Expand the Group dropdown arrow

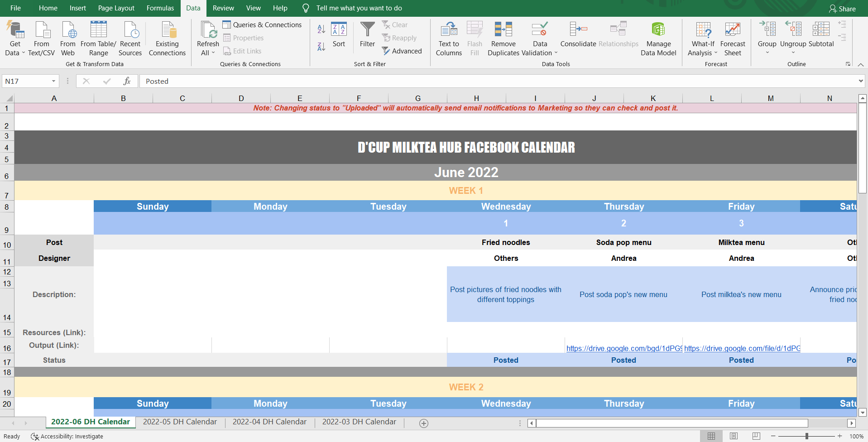767,53
